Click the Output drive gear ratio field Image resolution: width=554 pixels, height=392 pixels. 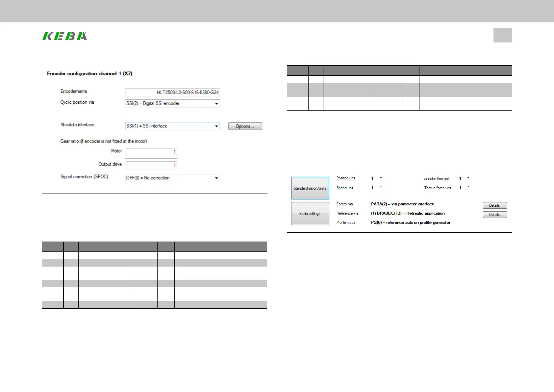click(151, 165)
